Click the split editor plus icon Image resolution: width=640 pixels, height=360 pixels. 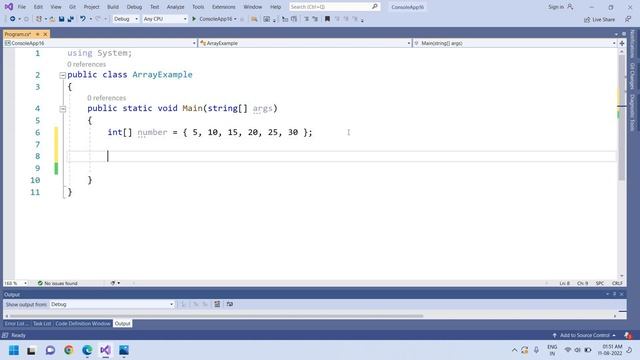622,43
